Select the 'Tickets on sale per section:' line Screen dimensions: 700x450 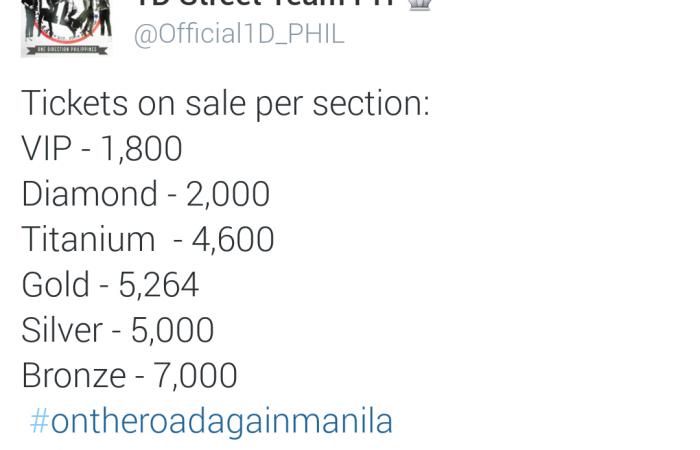tap(225, 104)
